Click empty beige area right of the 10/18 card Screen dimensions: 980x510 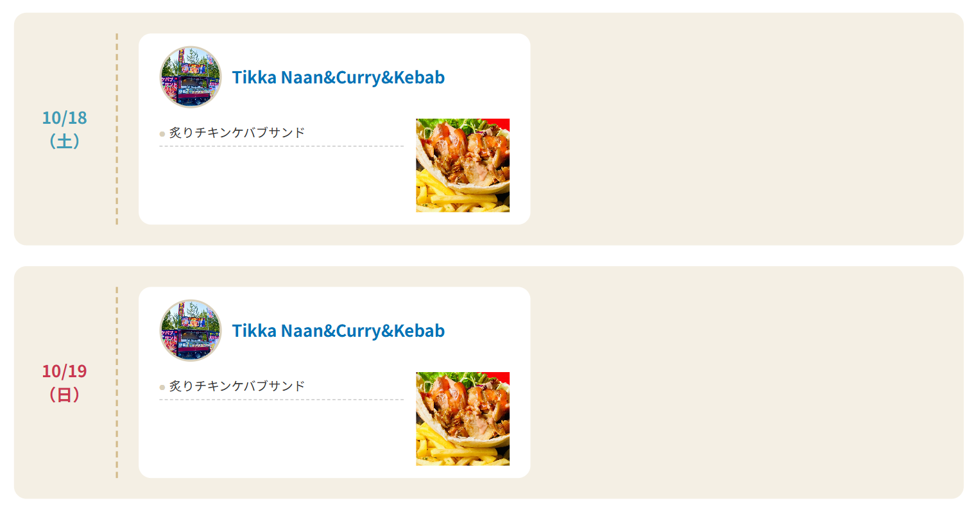tap(744, 129)
